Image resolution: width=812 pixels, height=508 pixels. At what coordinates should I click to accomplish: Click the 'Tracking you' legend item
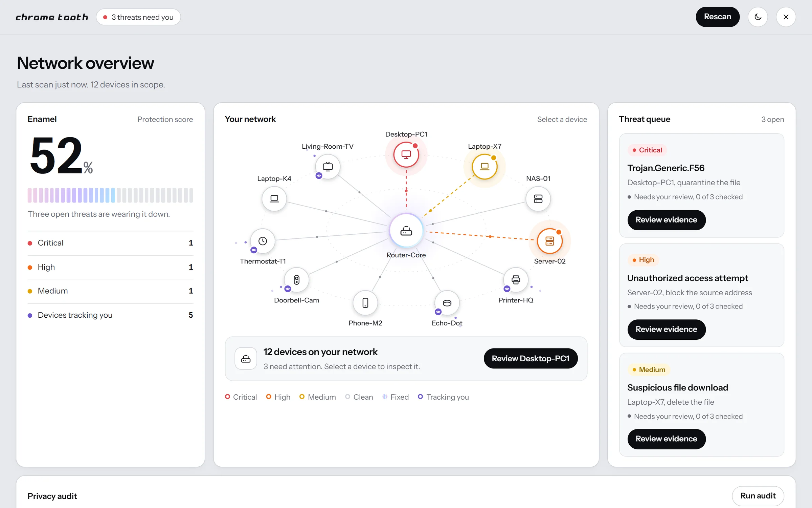pos(443,397)
